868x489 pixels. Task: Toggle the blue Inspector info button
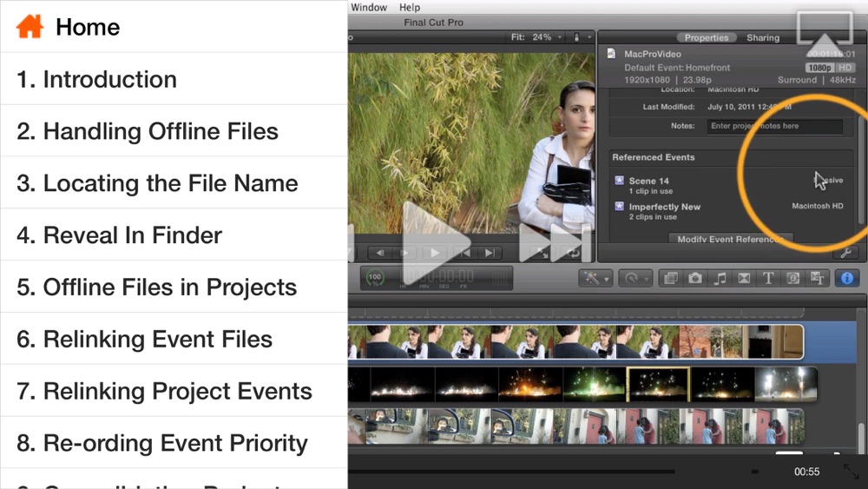[x=847, y=278]
